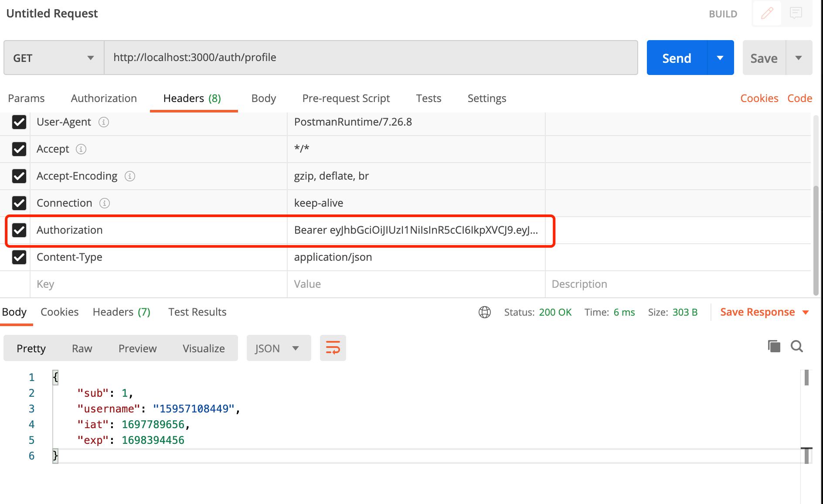Click the info icon beside Connection

point(105,203)
